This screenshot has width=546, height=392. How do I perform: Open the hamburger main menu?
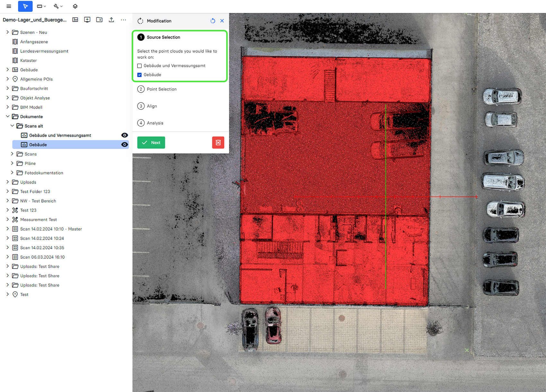pos(9,6)
